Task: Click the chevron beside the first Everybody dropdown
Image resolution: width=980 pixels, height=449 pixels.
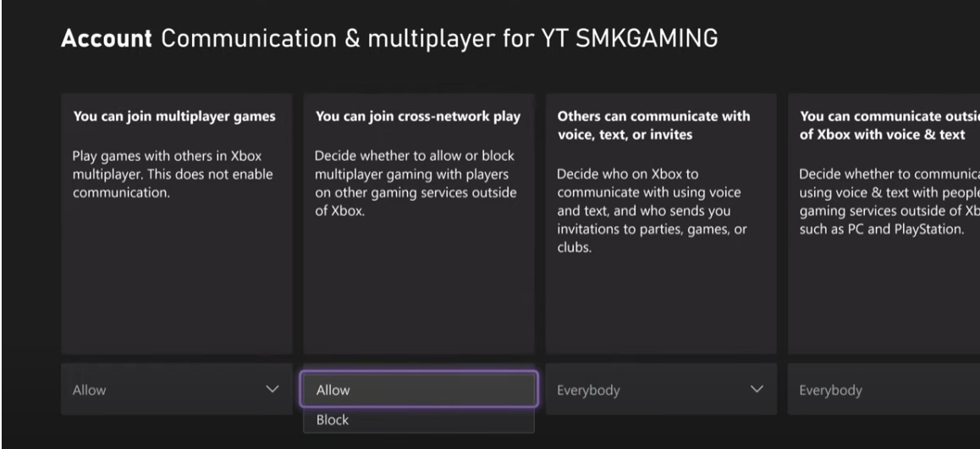Action: 757,390
